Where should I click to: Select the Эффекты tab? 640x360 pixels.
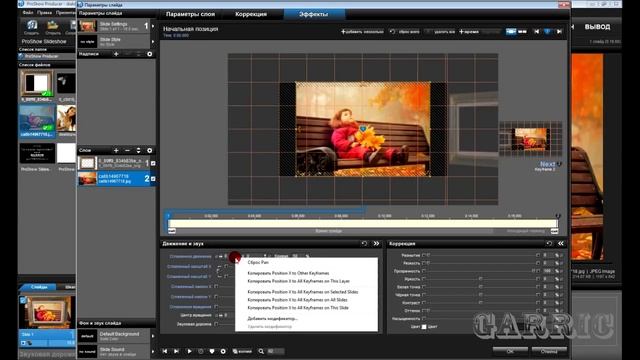click(313, 14)
